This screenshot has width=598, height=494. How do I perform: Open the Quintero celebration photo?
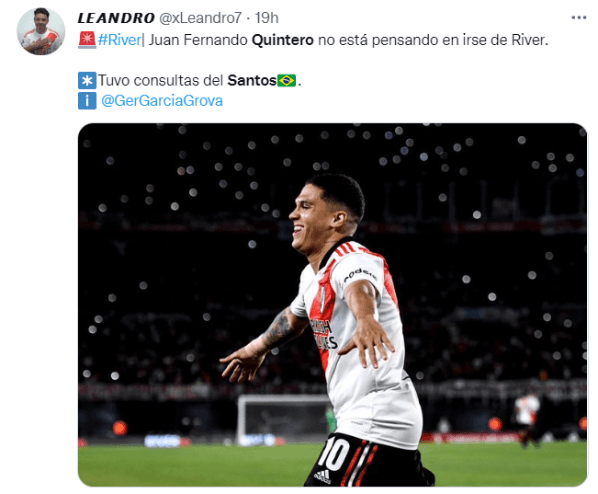(x=332, y=304)
